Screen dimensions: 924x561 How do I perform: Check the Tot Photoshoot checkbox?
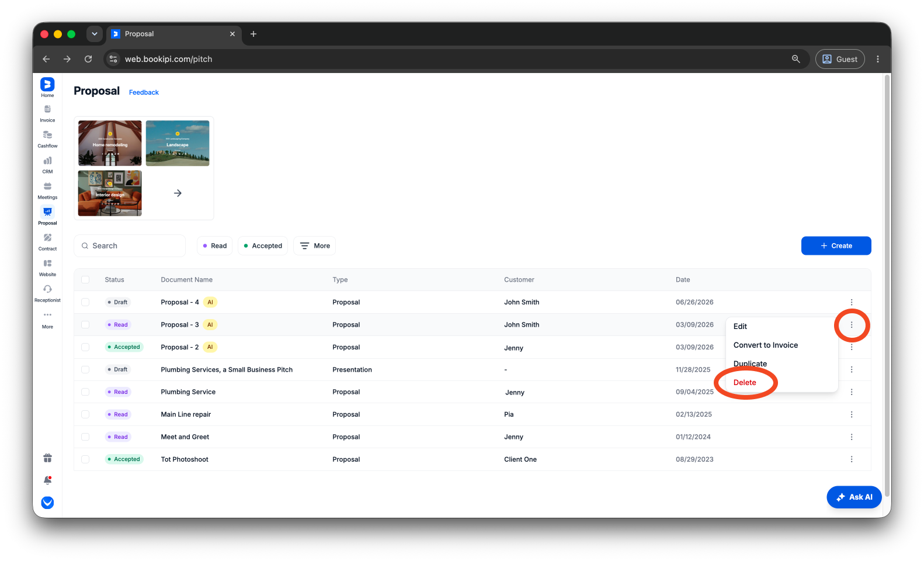pos(85,459)
